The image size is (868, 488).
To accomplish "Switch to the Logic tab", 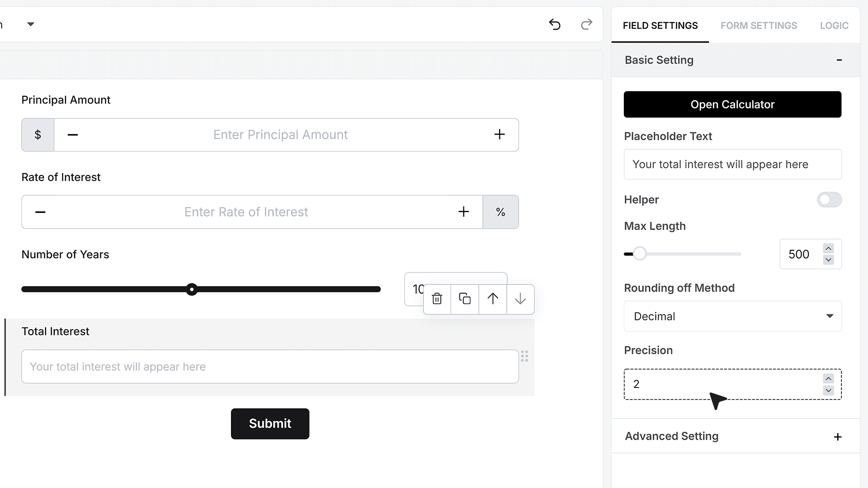I will pyautogui.click(x=834, y=26).
